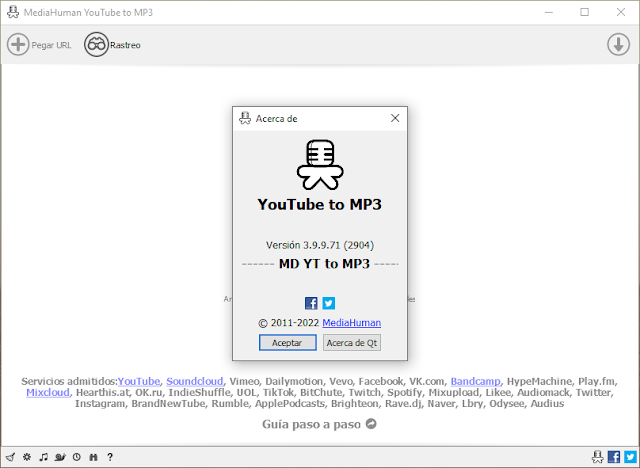Open Facebook icon in the status bar
This screenshot has height=468, width=640.
pyautogui.click(x=614, y=457)
